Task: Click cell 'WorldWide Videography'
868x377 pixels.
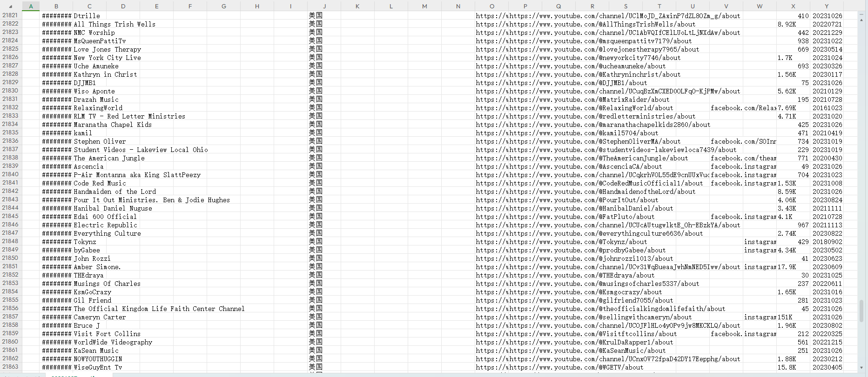Action: pyautogui.click(x=113, y=342)
